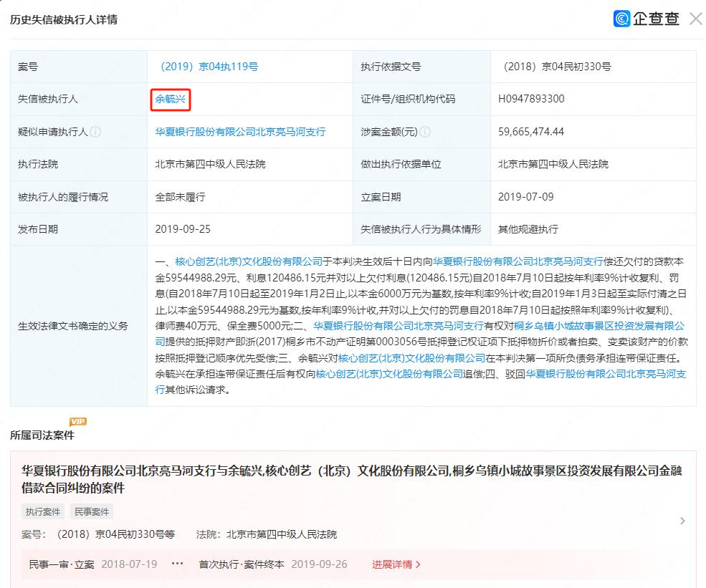Open the info icon next to 涉案金额(元)

point(425,132)
